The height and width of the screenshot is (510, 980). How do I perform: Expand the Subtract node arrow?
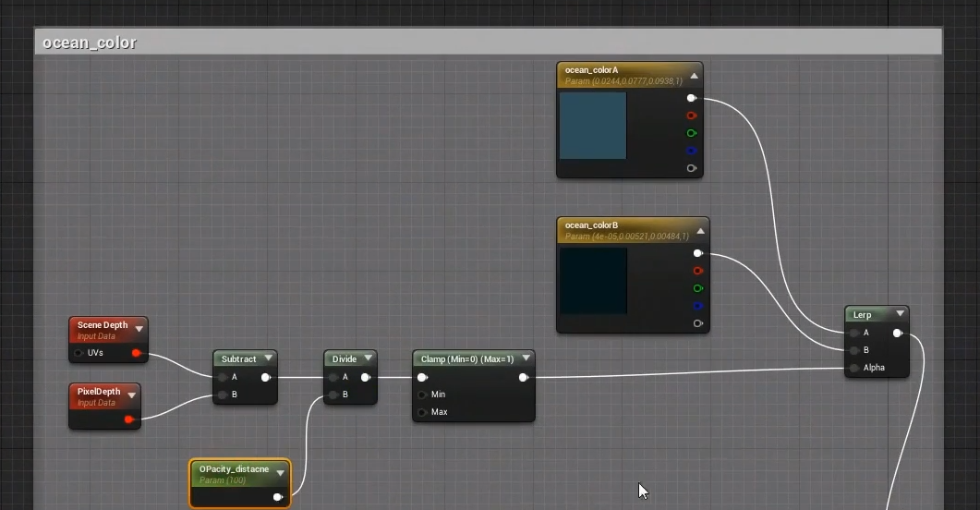click(x=268, y=358)
